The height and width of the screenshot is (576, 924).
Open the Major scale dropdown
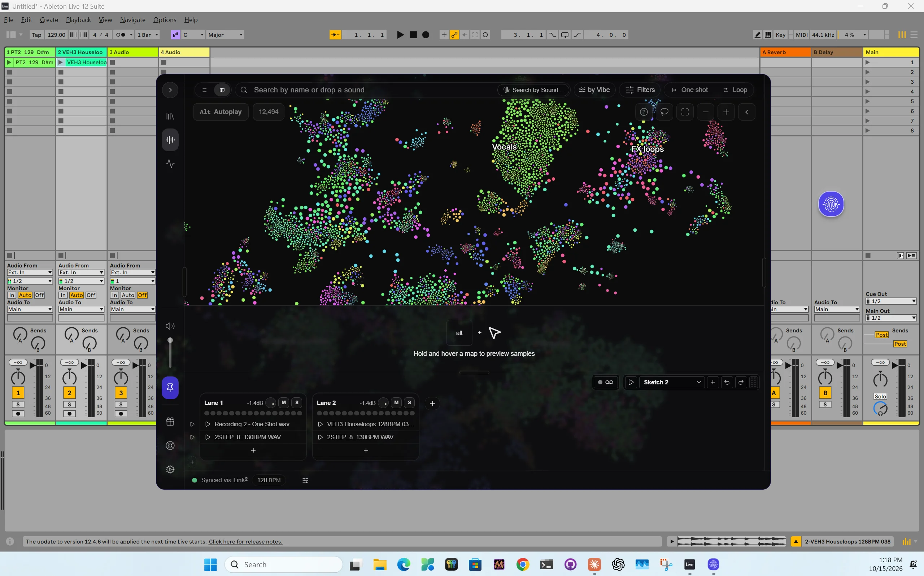point(225,35)
